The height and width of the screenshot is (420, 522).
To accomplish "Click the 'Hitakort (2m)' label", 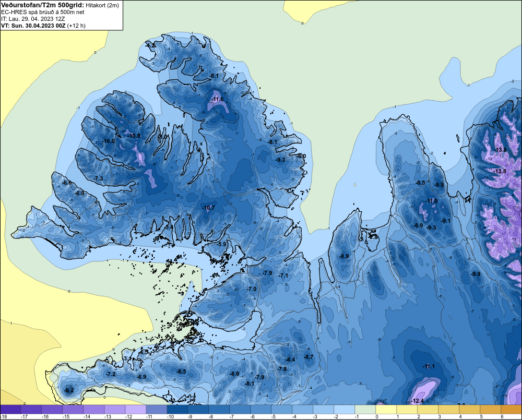I will (102, 5).
